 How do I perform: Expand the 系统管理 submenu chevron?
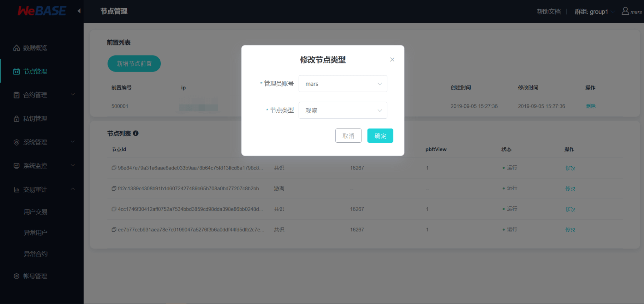pos(73,142)
